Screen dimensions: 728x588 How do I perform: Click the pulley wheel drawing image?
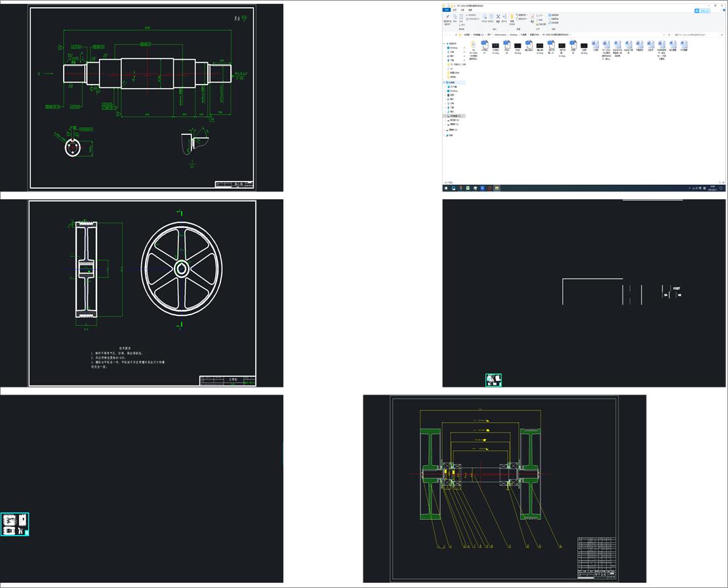click(142, 293)
